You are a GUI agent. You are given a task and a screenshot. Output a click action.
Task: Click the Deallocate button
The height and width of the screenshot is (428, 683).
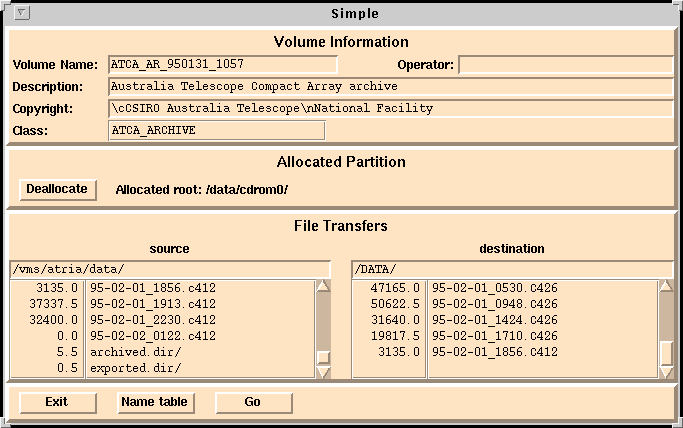pos(57,189)
